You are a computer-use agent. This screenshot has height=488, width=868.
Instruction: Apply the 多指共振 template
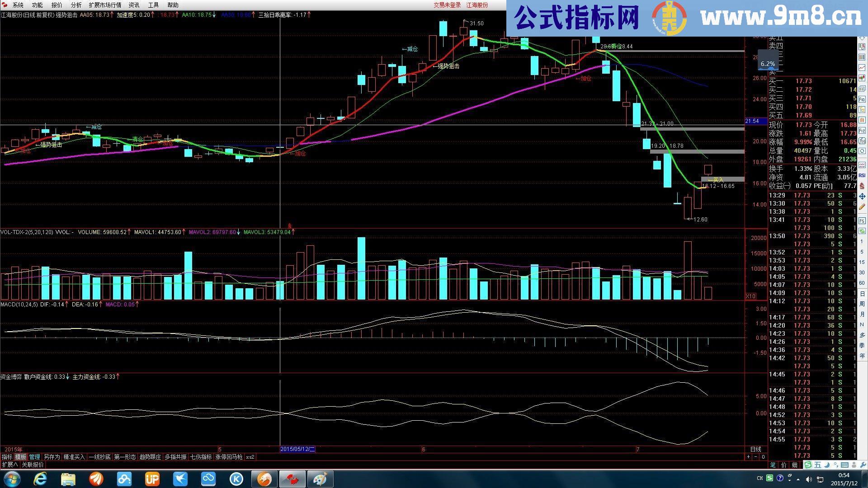[175, 457]
